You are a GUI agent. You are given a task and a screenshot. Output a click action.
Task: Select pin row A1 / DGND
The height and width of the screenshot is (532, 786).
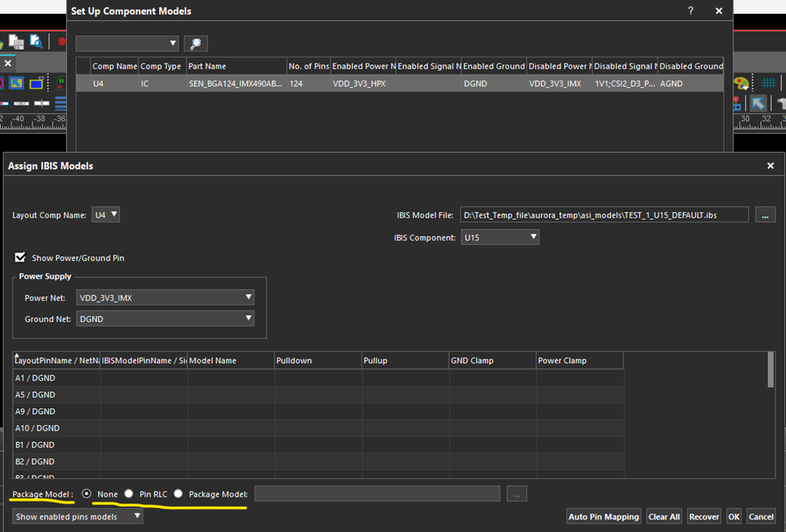pos(318,378)
